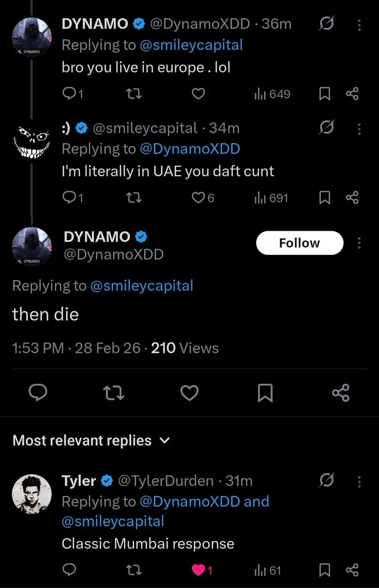Like the main 'then die' post
Screen dimensions: 379x588
[189, 393]
